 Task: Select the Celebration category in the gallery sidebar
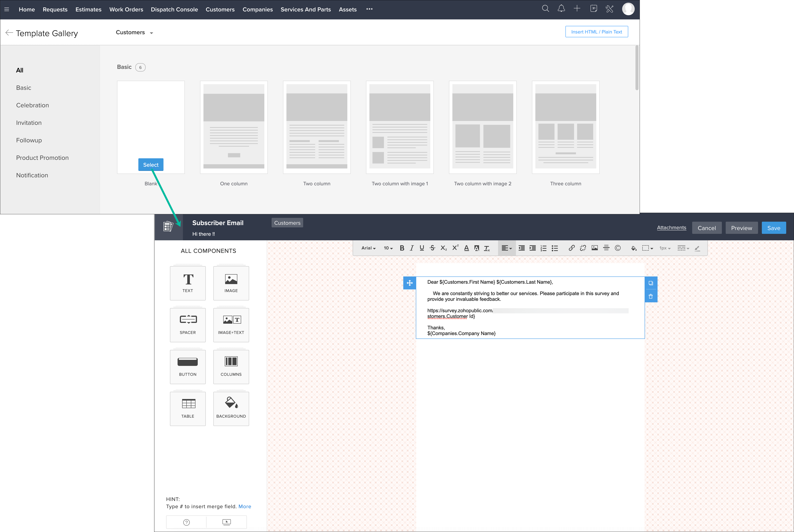coord(33,105)
